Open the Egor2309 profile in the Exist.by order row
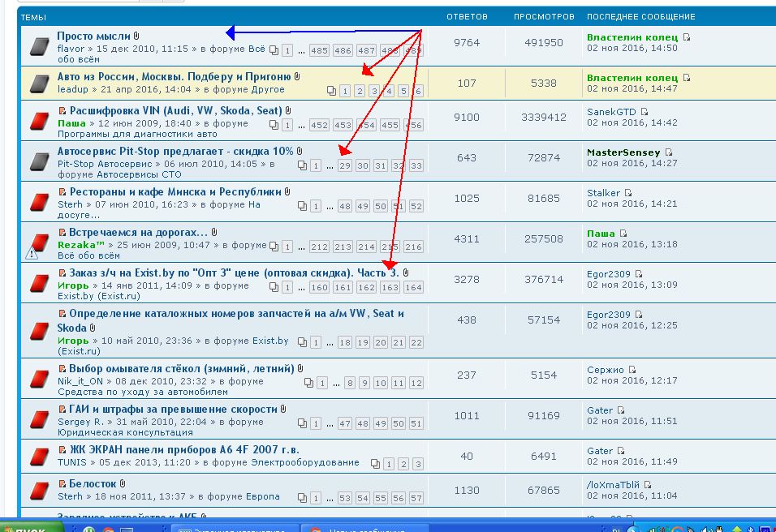The image size is (776, 532). tap(608, 274)
